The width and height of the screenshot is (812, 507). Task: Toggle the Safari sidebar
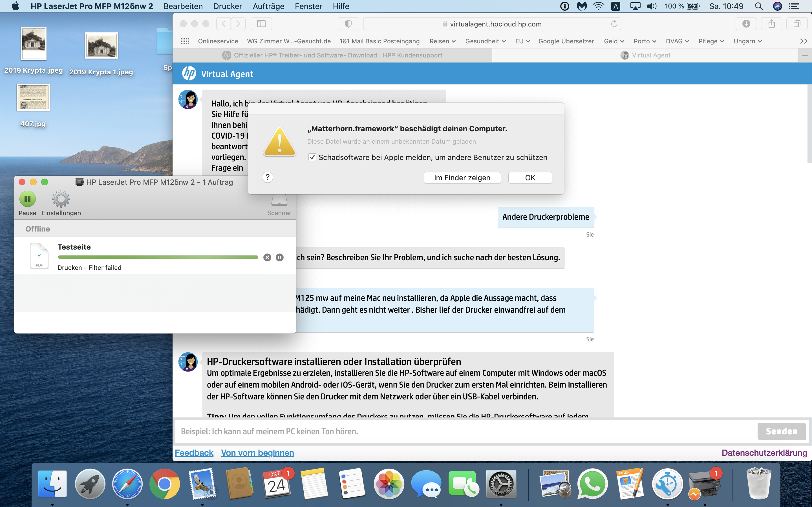pos(261,24)
